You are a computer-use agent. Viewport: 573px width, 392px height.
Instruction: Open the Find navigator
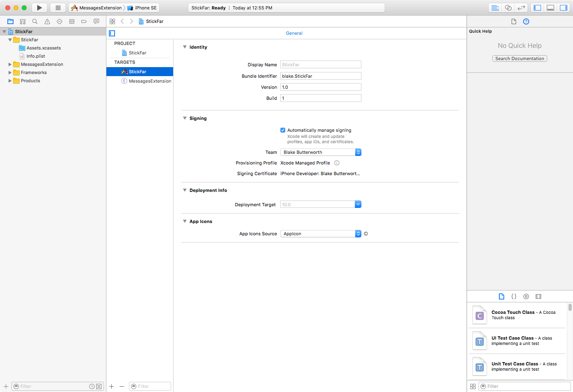tap(35, 21)
